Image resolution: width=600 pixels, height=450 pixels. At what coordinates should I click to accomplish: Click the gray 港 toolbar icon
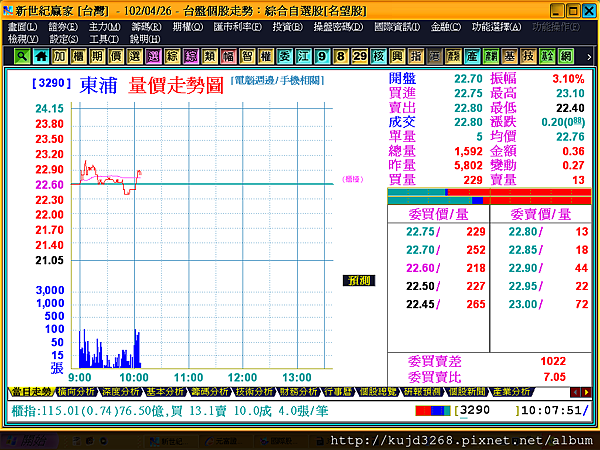(x=435, y=56)
